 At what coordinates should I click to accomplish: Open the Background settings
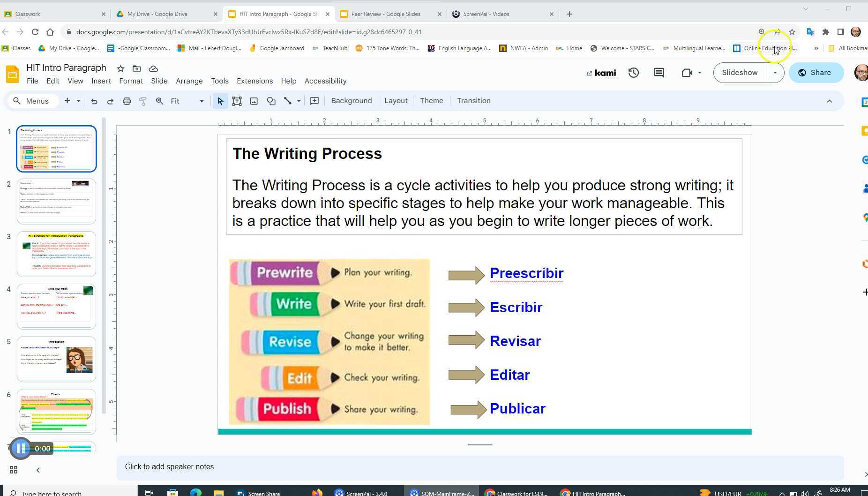pos(351,100)
